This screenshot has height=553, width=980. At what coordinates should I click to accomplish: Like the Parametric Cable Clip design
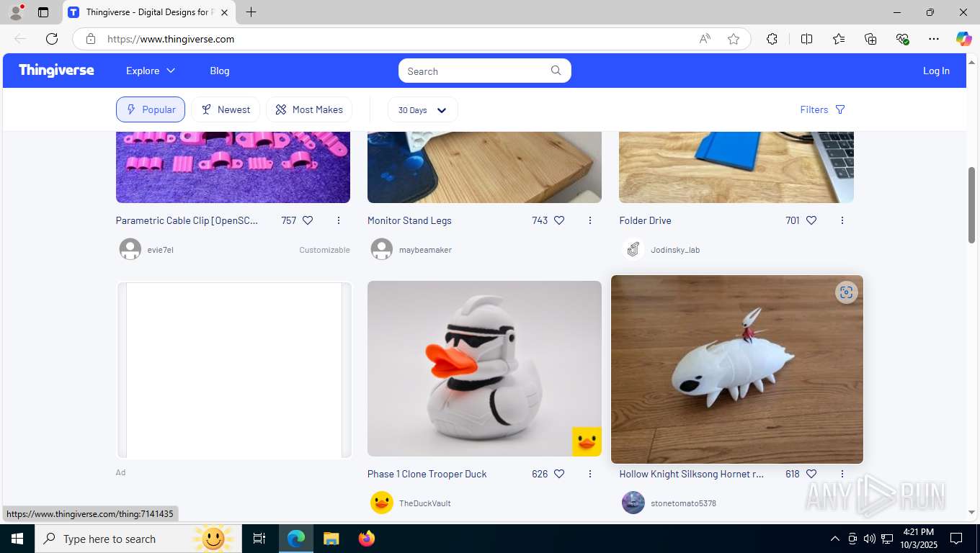tap(308, 220)
